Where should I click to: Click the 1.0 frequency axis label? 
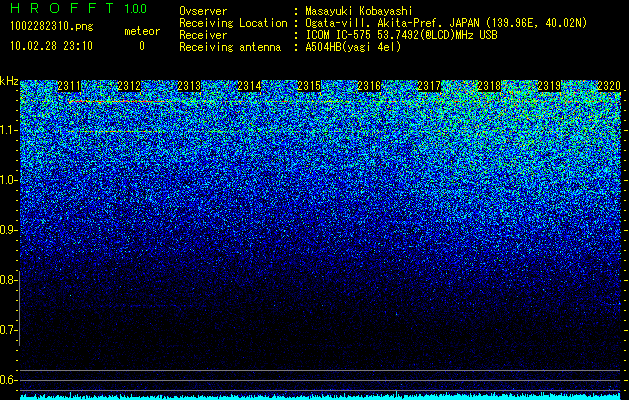click(x=7, y=180)
